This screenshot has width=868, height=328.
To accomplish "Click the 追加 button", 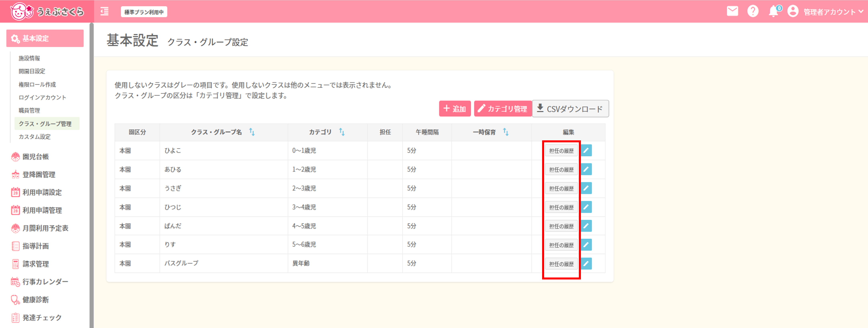I will coord(455,109).
